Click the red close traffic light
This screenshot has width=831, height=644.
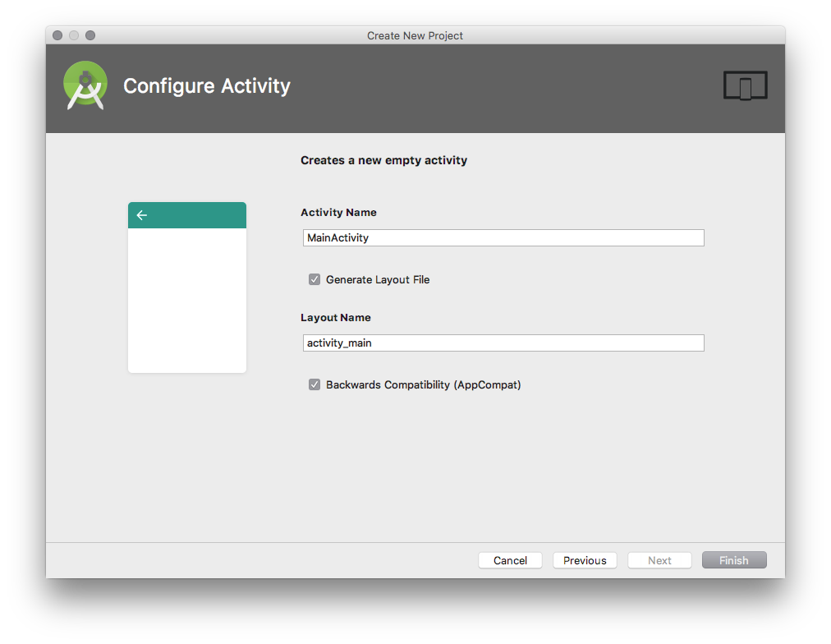tap(56, 35)
